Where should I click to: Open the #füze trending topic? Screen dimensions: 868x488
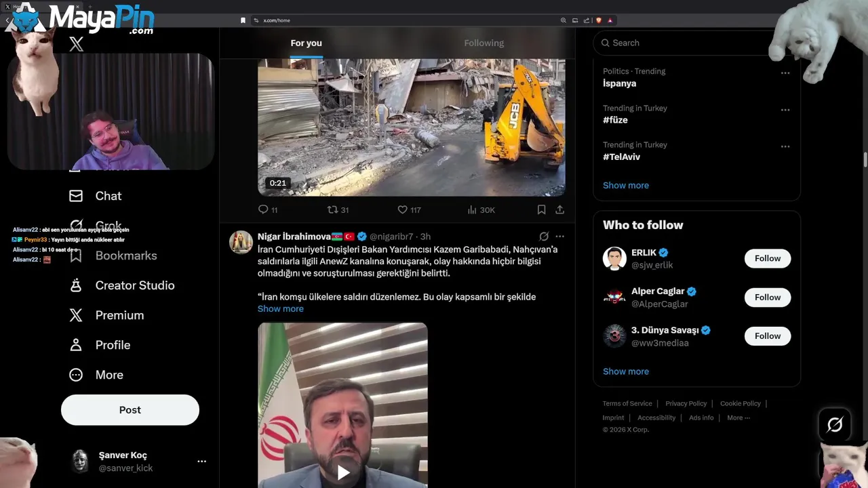[616, 120]
